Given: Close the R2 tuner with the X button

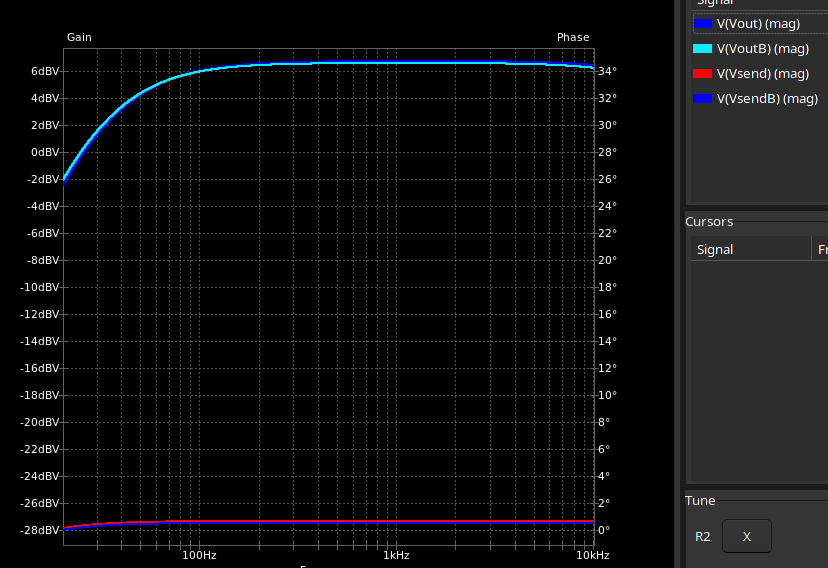Looking at the screenshot, I should click(x=747, y=536).
